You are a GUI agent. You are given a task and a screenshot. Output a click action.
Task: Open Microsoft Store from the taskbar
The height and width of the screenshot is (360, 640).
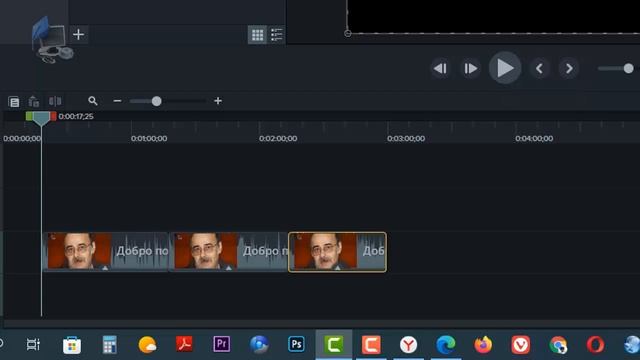(x=72, y=345)
